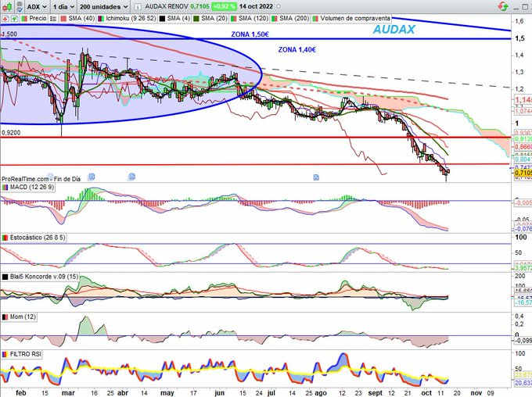Open FILTRO RSI panel settings
This screenshot has width=532, height=397.
pos(26,354)
